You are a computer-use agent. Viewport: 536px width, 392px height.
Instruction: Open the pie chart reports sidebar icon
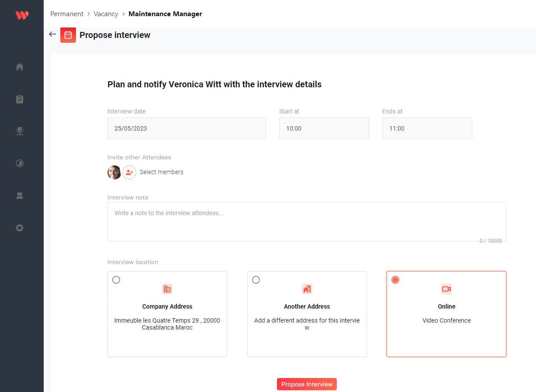pyautogui.click(x=20, y=163)
